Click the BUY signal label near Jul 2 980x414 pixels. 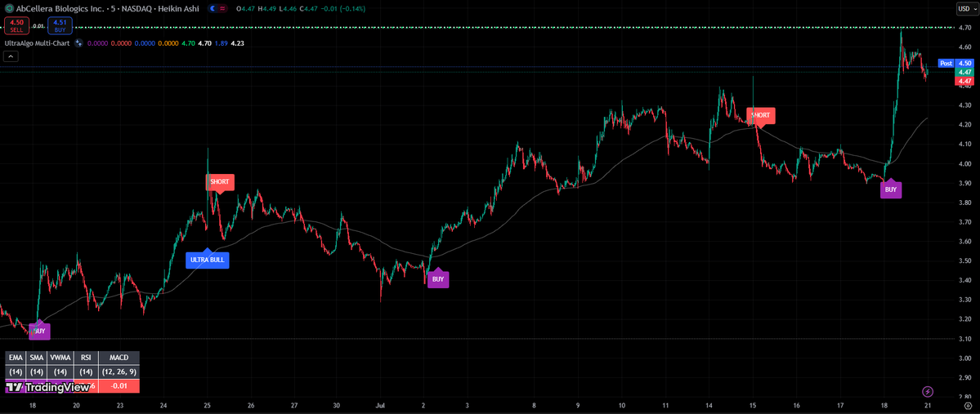pyautogui.click(x=437, y=279)
